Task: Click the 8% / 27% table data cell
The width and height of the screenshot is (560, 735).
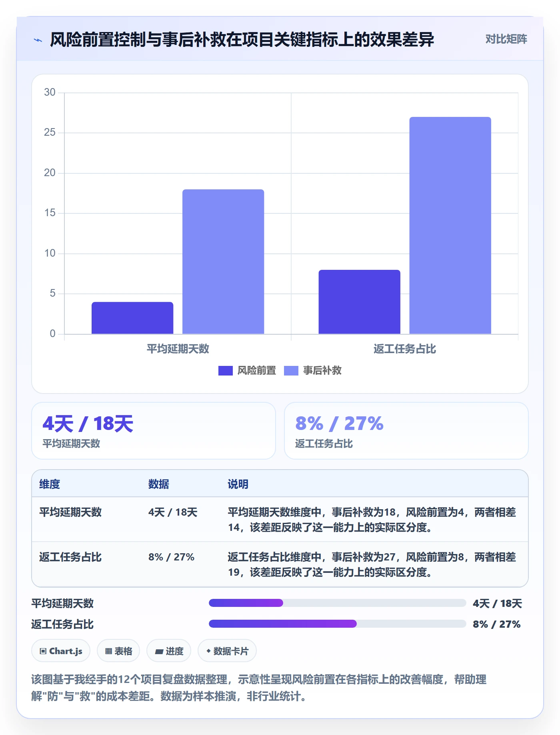Action: click(x=171, y=557)
